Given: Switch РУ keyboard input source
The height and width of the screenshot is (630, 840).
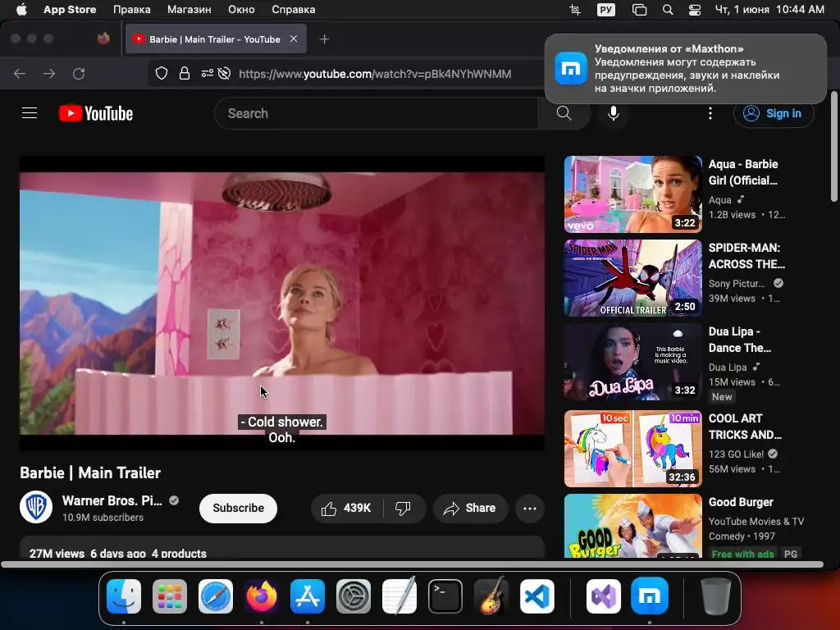Looking at the screenshot, I should pyautogui.click(x=606, y=9).
